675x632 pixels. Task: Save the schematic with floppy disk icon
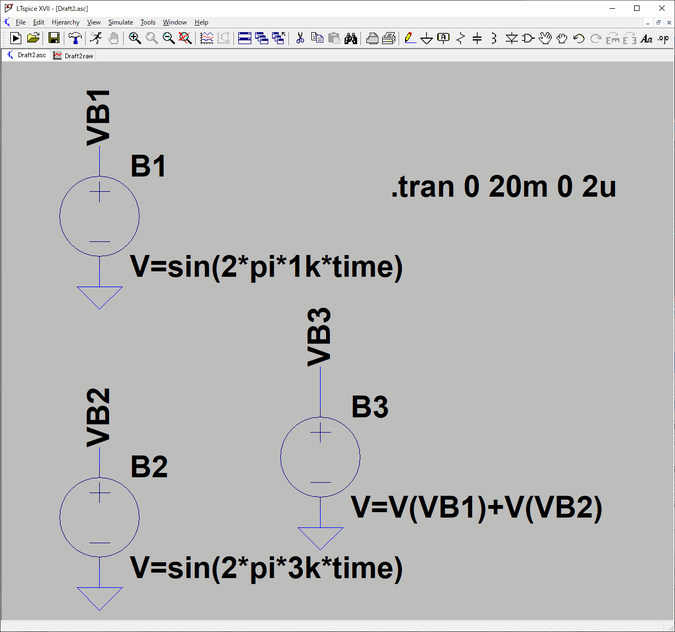point(54,38)
